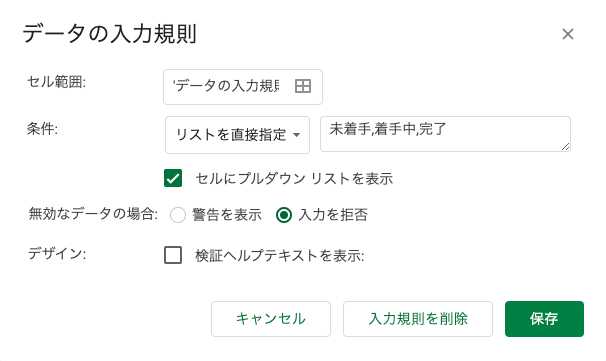
Task: Select the 警告を表示 radio button
Action: click(x=178, y=215)
